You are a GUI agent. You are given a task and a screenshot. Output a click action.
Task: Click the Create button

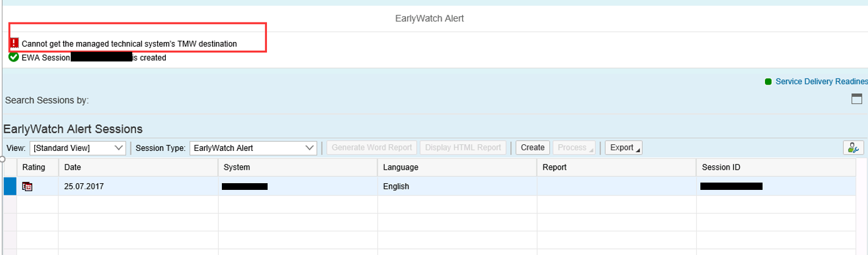533,148
